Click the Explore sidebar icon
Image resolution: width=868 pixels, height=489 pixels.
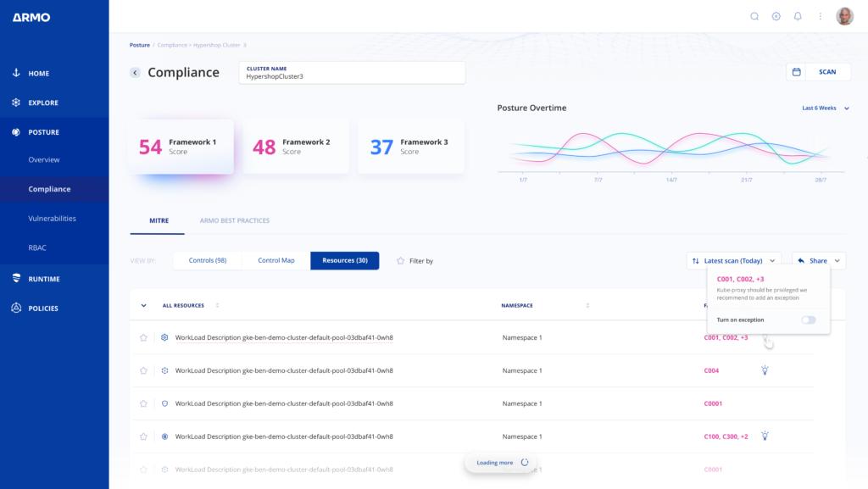click(x=16, y=103)
